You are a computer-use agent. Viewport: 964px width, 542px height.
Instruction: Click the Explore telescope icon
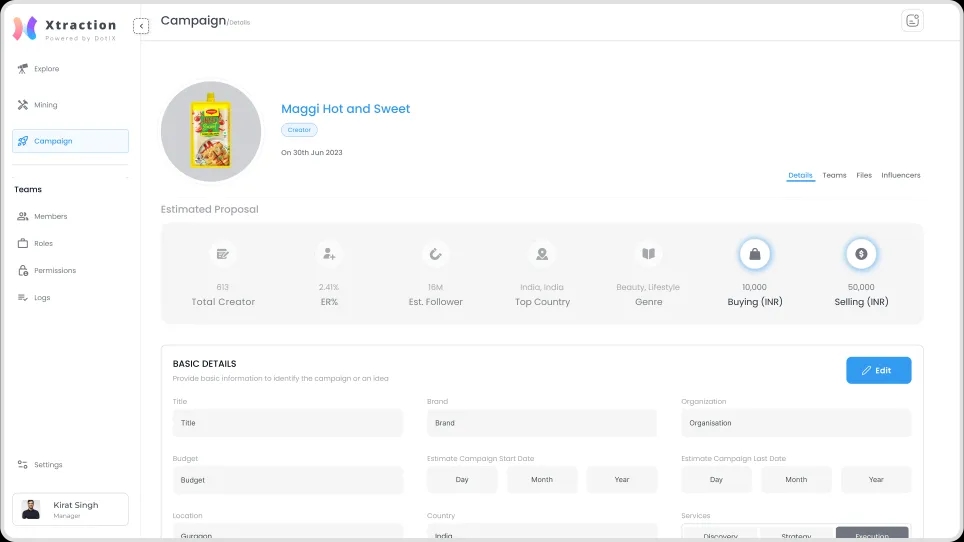point(23,69)
